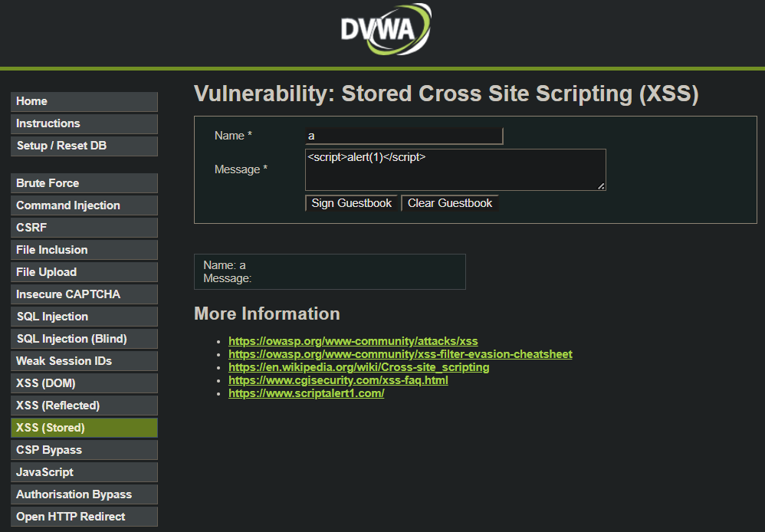Select XSS (Reflected) entry

[84, 405]
